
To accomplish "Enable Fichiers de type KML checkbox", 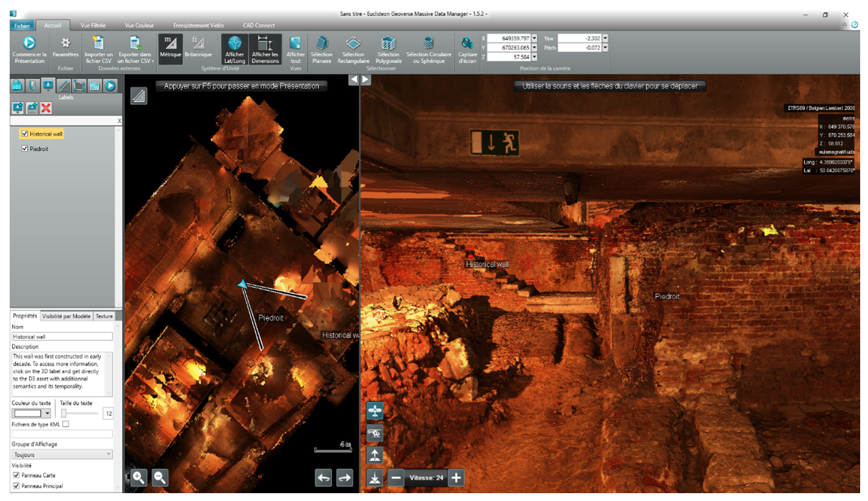I will coord(66,424).
